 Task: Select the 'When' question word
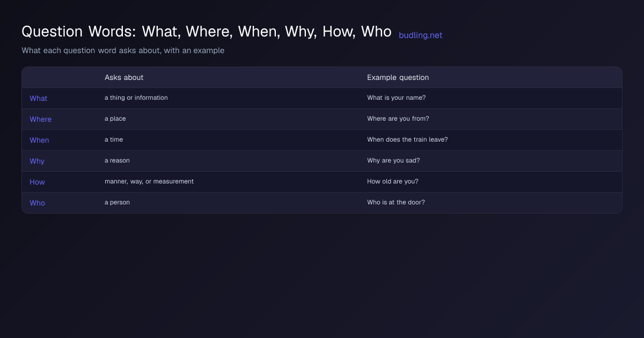[39, 140]
